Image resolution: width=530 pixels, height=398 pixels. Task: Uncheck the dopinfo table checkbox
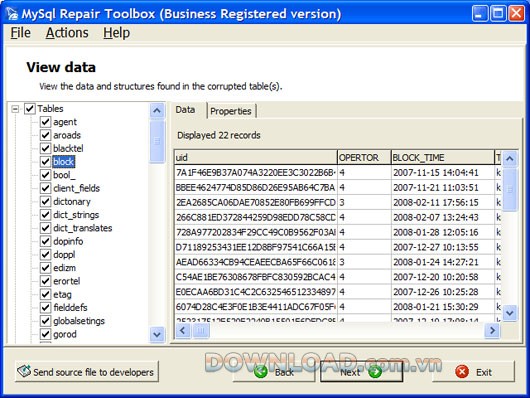click(45, 241)
